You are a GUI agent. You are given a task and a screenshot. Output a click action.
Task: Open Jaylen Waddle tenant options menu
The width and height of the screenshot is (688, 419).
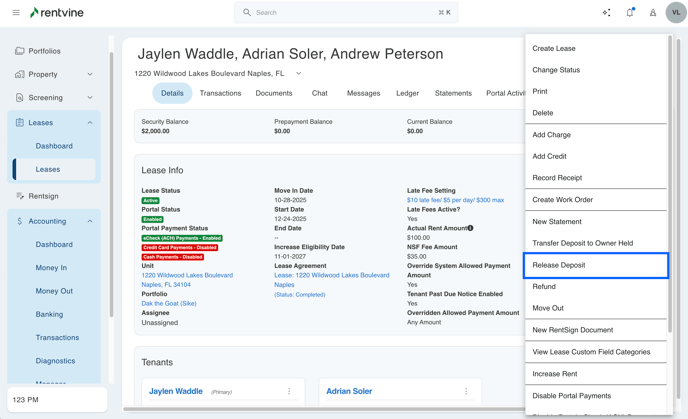tap(289, 391)
